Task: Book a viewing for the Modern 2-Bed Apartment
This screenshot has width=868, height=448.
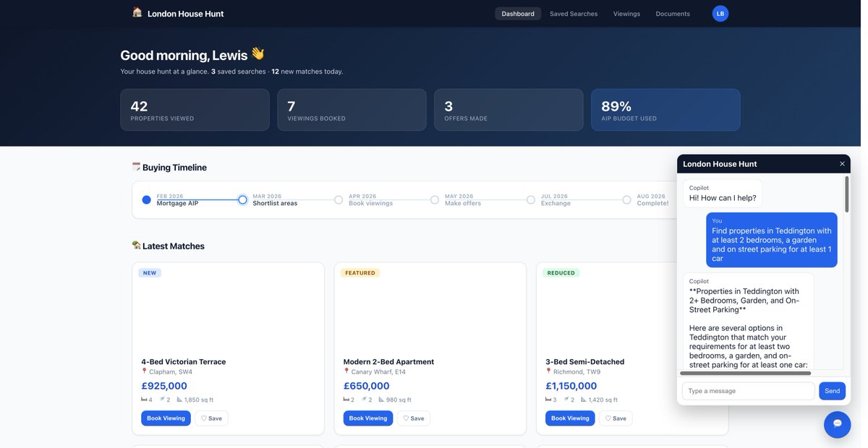Action: tap(368, 418)
